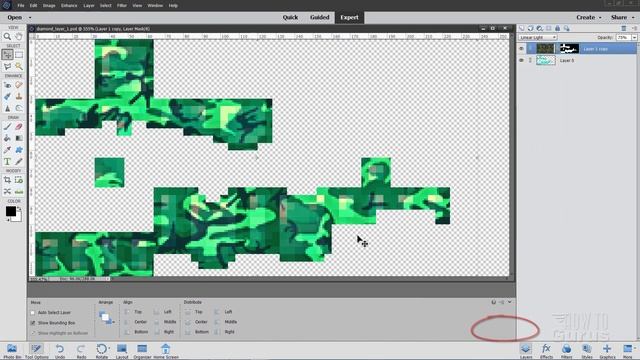Select the Hand tool
The width and height of the screenshot is (640, 360).
19,36
